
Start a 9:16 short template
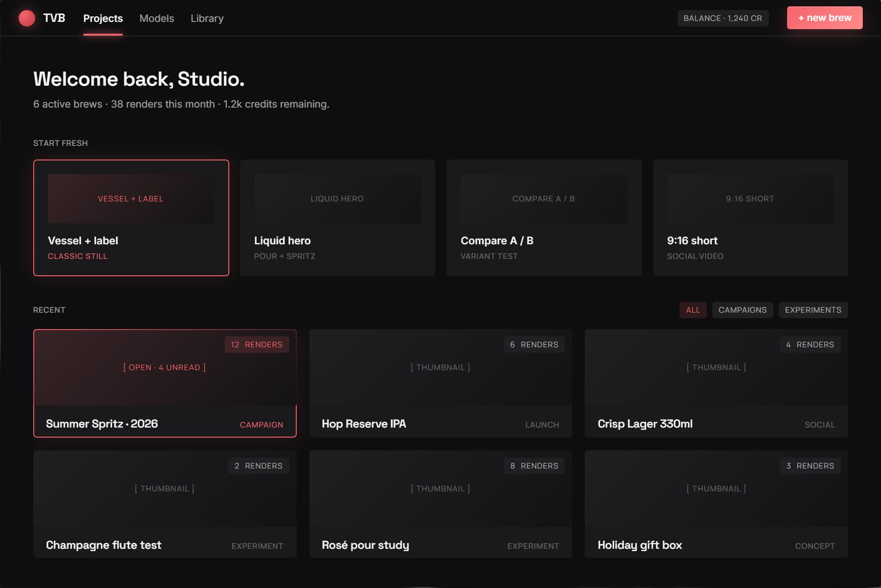(751, 218)
